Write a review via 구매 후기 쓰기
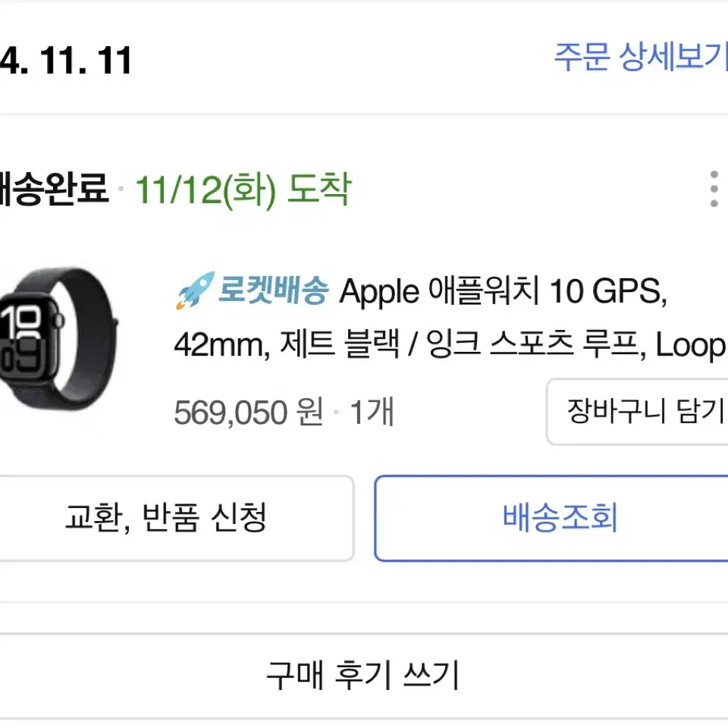The width and height of the screenshot is (728, 728). coord(363,675)
